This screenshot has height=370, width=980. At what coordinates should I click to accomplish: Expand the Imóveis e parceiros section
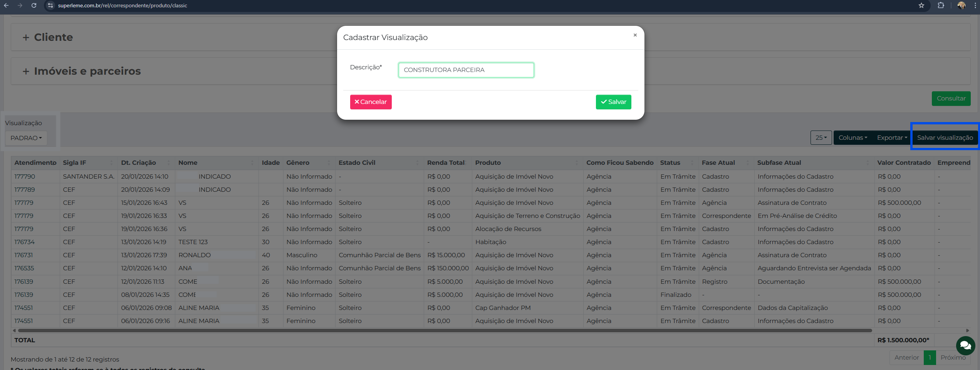pyautogui.click(x=82, y=71)
